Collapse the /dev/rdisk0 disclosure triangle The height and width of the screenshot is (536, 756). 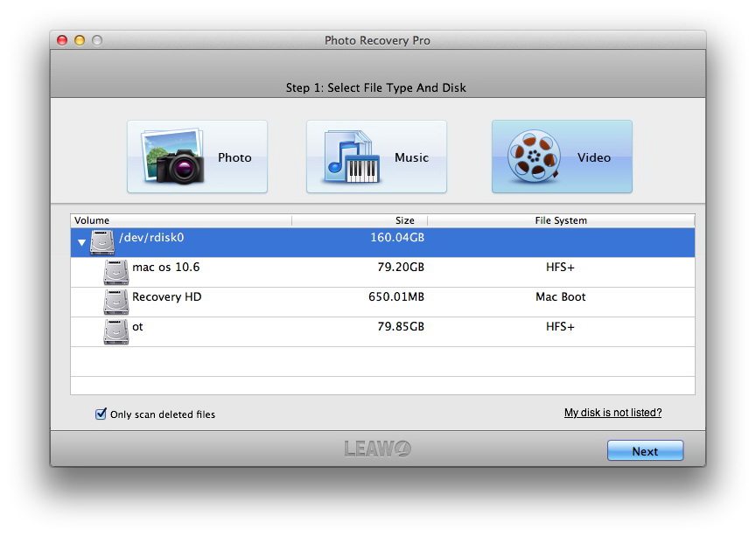point(81,242)
